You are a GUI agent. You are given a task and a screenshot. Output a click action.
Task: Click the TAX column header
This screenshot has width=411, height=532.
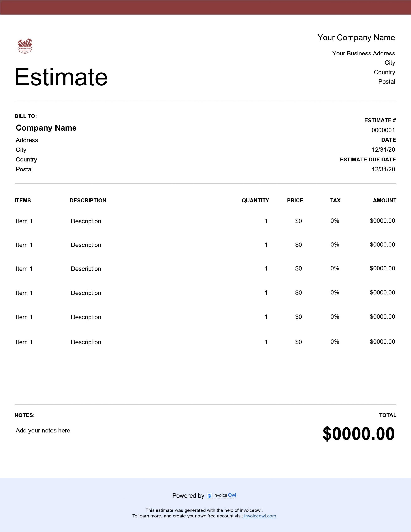pos(335,201)
